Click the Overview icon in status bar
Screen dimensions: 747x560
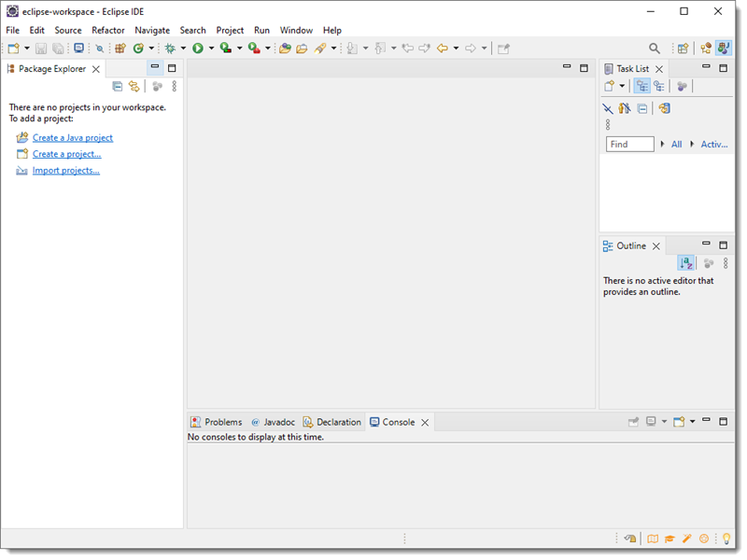click(653, 539)
